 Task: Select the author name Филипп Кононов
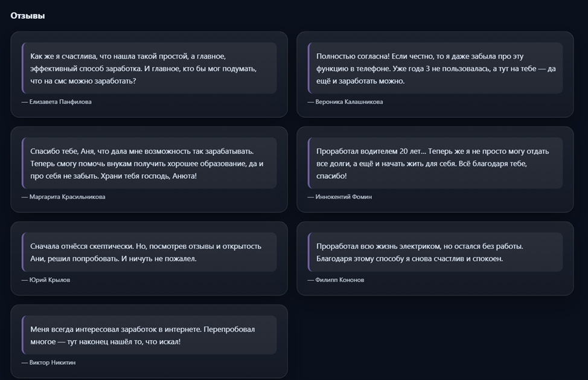click(x=339, y=280)
